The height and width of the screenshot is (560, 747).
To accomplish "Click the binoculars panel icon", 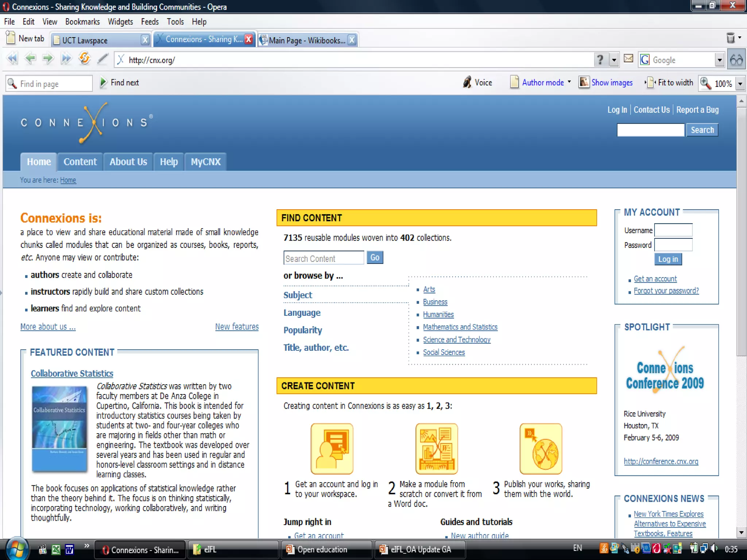I will (x=736, y=59).
